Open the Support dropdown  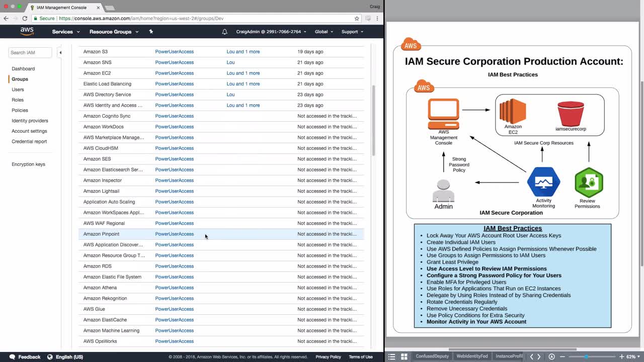(x=352, y=32)
